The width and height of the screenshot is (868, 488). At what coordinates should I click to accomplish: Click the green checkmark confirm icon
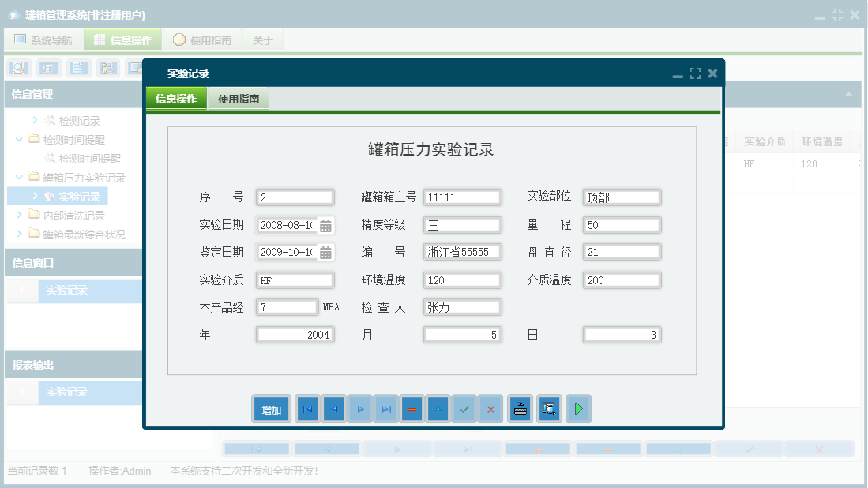pos(464,408)
